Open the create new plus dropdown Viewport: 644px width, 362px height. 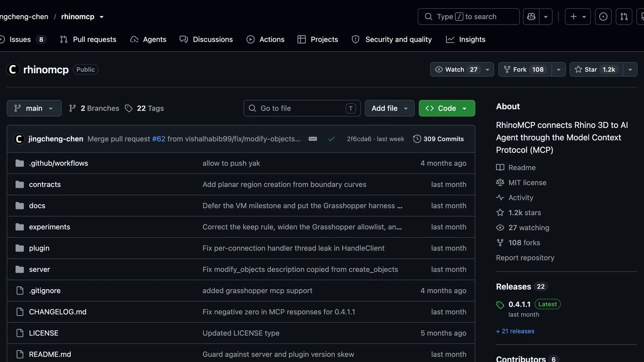(x=578, y=16)
